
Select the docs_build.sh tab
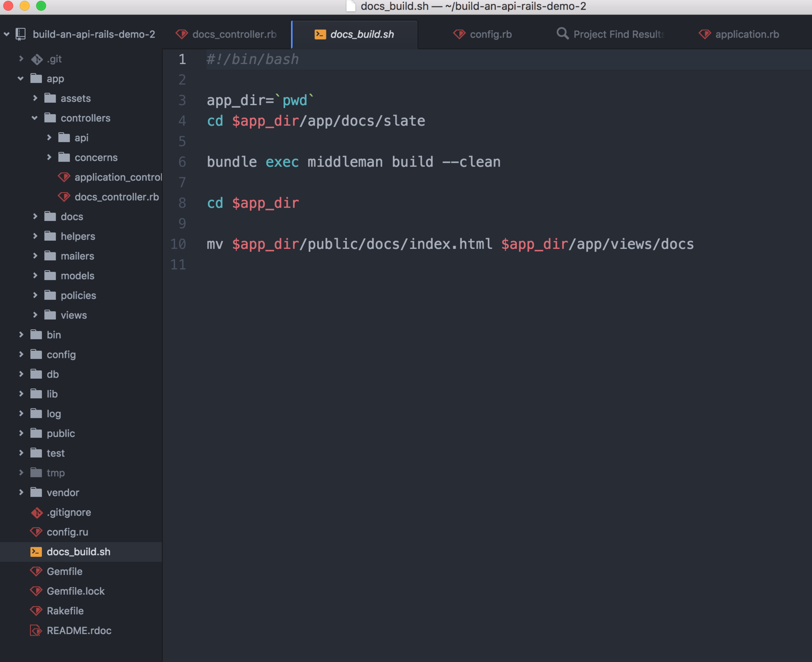coord(355,34)
